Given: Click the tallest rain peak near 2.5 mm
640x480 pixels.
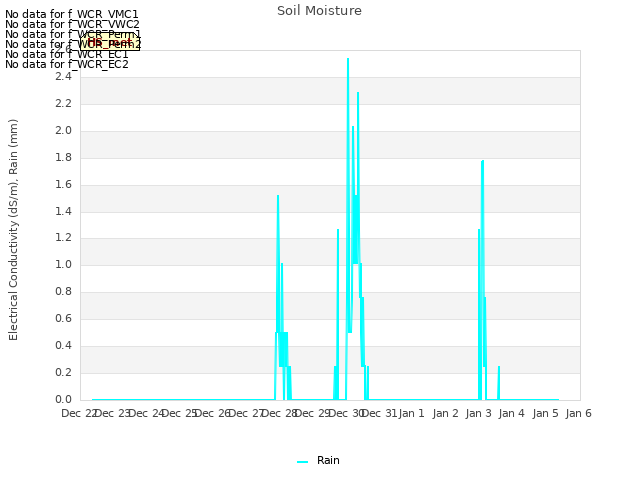Looking at the screenshot, I should [348, 60].
